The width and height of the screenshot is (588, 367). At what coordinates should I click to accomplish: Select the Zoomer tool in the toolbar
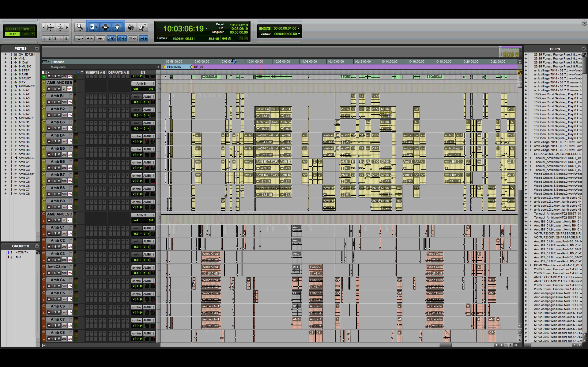click(x=80, y=27)
